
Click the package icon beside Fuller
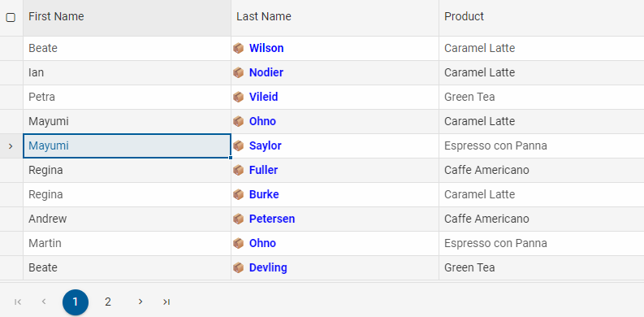click(238, 170)
